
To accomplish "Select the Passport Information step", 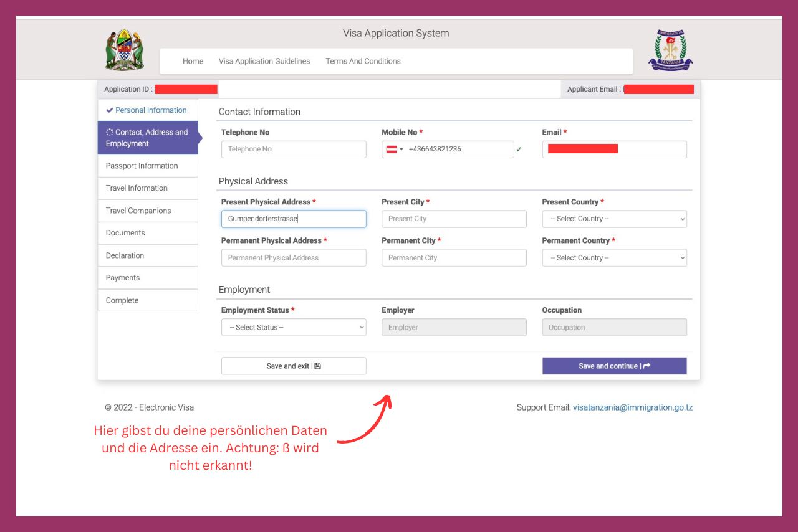I will click(x=148, y=166).
